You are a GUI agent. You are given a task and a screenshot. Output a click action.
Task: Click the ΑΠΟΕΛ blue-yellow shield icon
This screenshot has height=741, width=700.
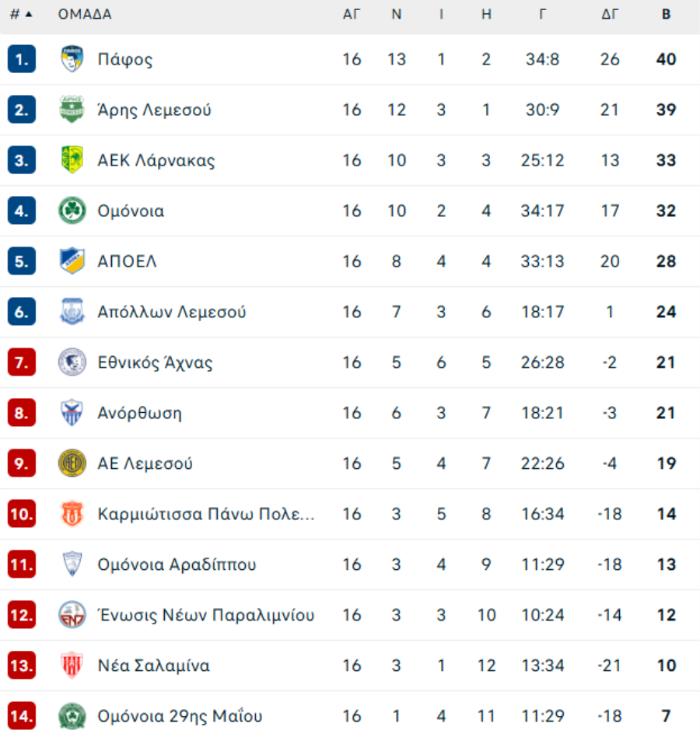click(72, 261)
